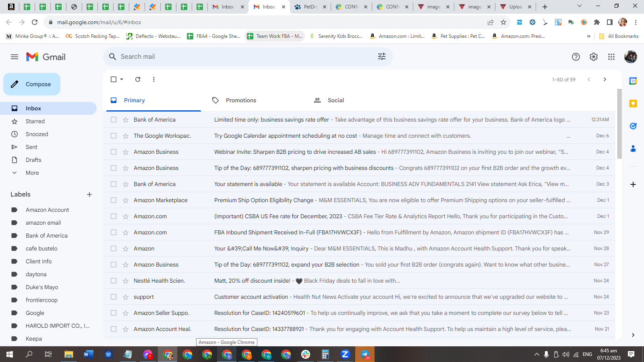The width and height of the screenshot is (644, 362).
Task: Switch to the Social tab
Action: click(x=357, y=100)
